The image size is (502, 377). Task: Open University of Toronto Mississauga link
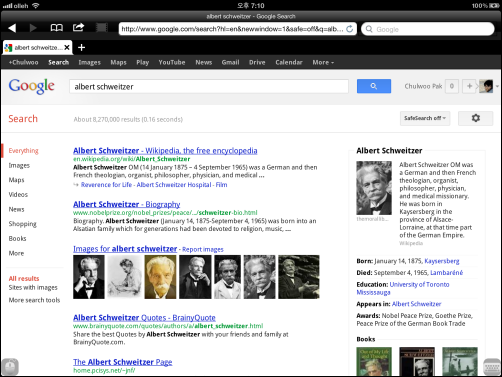pyautogui.click(x=403, y=288)
